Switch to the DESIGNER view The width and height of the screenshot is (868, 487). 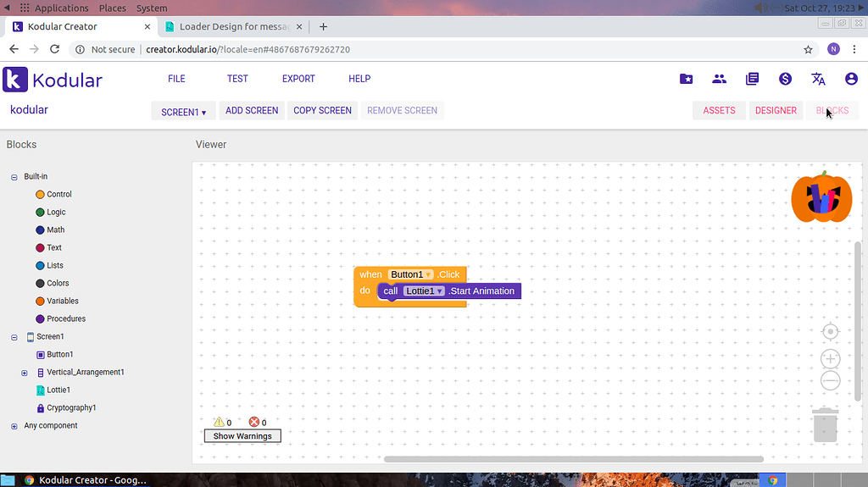pyautogui.click(x=776, y=111)
